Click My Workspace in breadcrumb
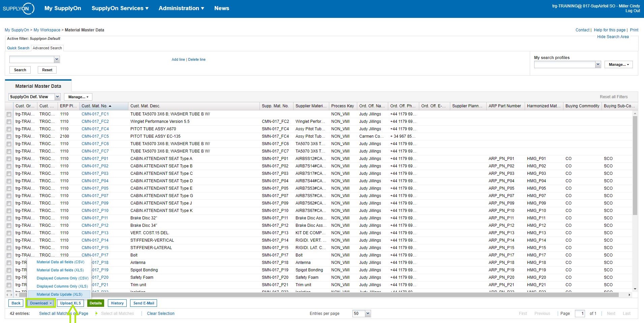Screen dimensions: 644x323 tap(47, 30)
